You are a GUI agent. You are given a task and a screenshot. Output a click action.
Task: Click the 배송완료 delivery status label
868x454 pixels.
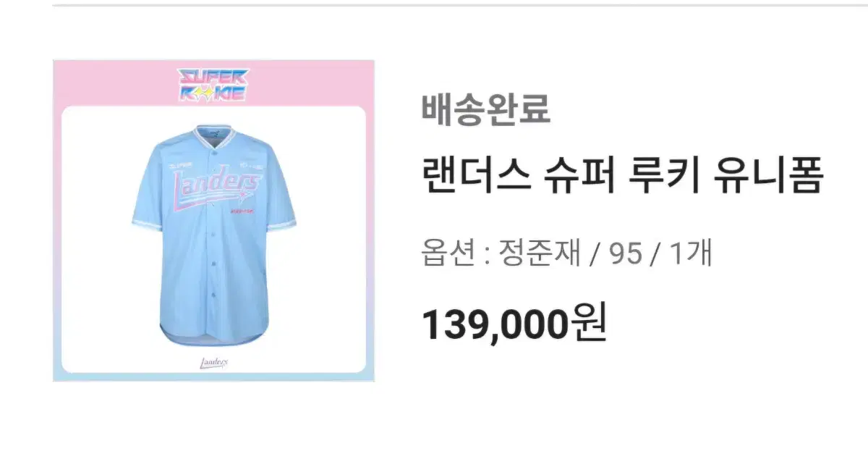point(485,110)
